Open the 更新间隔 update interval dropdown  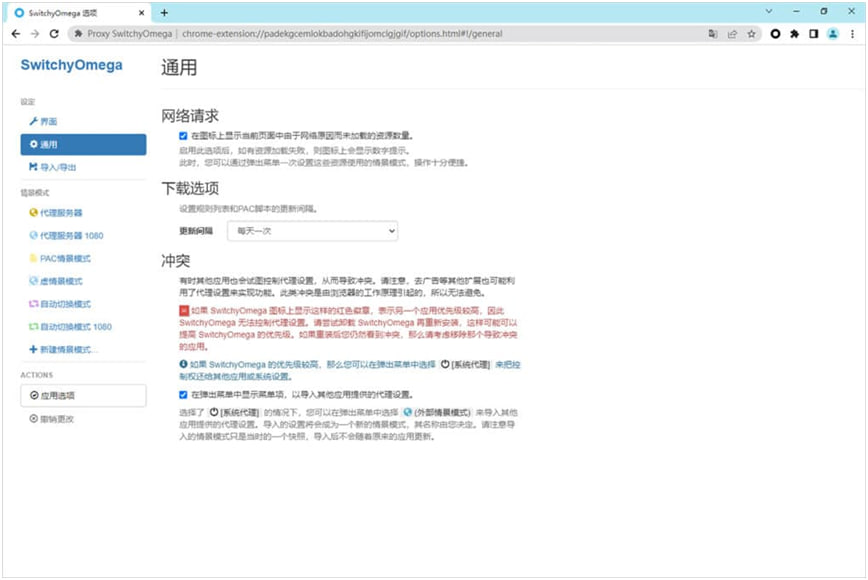coord(312,231)
